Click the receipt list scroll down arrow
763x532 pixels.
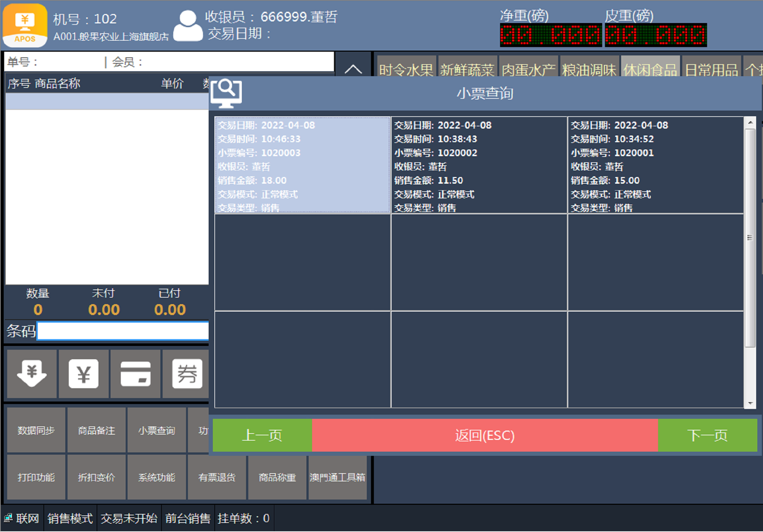(750, 403)
